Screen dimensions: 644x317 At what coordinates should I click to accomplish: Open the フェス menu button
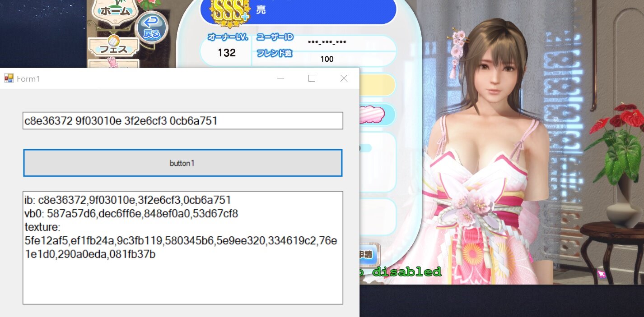tap(113, 47)
